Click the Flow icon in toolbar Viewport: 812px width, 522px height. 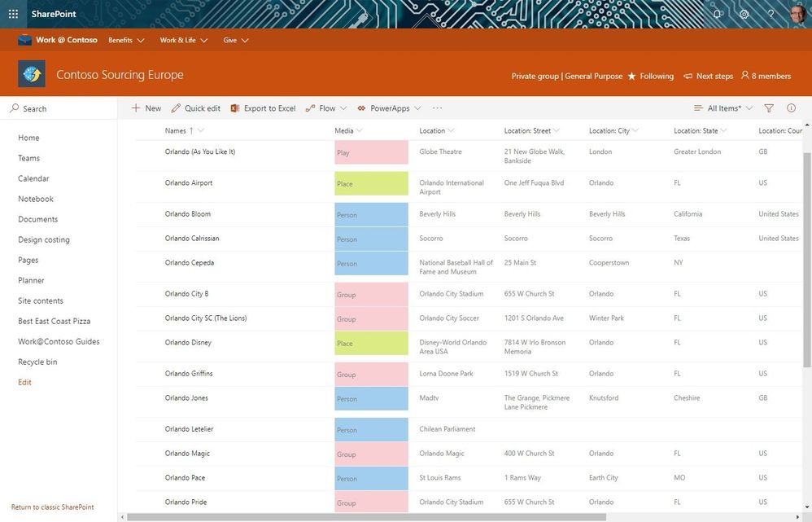pos(310,107)
